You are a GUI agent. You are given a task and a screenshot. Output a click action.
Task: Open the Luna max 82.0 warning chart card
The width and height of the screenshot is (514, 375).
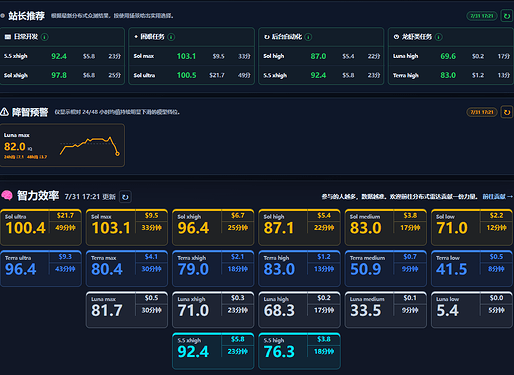62,145
